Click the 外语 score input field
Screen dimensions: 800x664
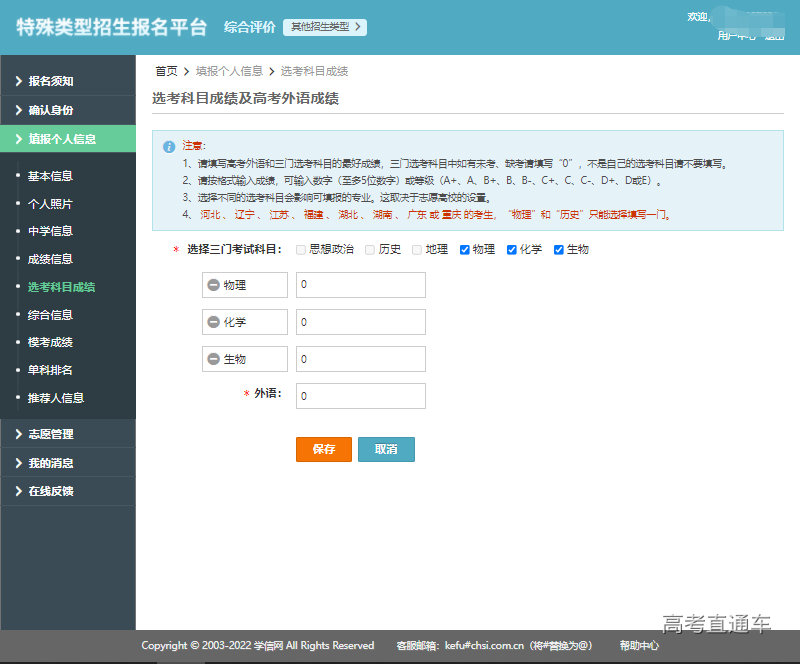tap(360, 396)
